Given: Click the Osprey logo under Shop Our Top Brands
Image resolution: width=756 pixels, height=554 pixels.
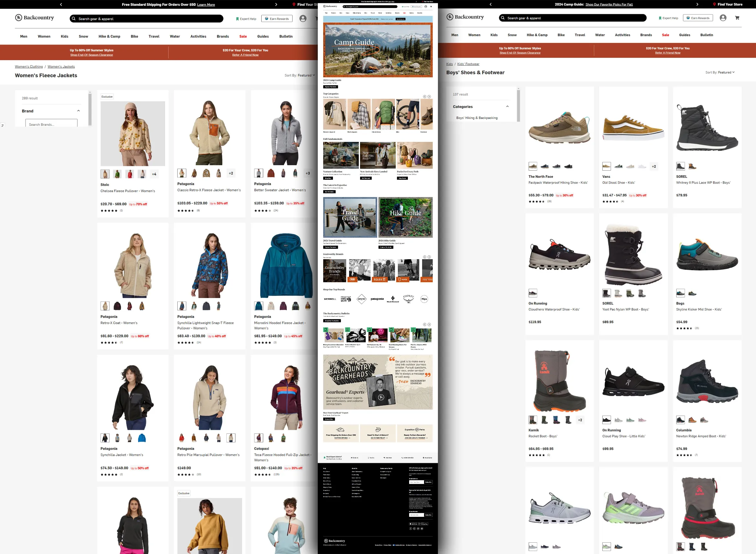Looking at the screenshot, I should click(x=408, y=298).
